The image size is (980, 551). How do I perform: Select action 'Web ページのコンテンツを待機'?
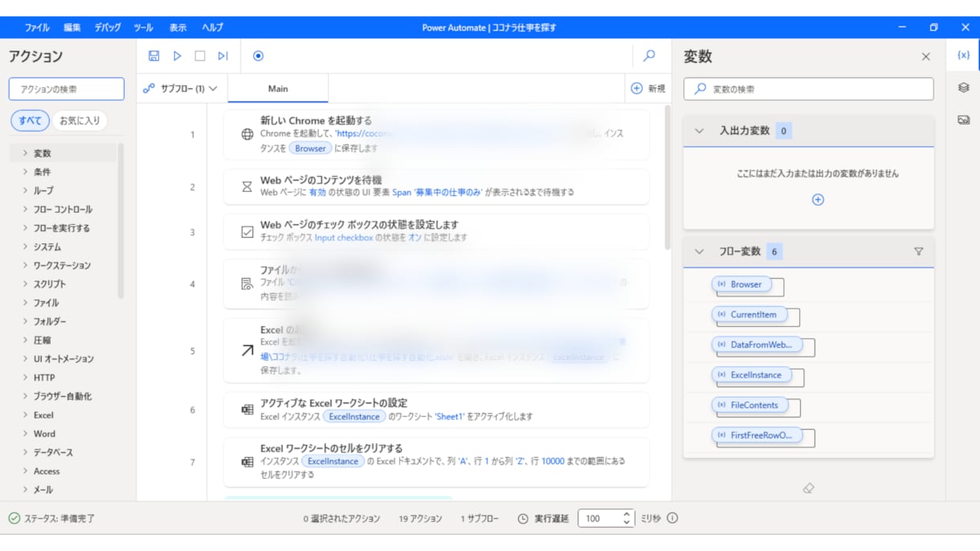[x=436, y=186]
